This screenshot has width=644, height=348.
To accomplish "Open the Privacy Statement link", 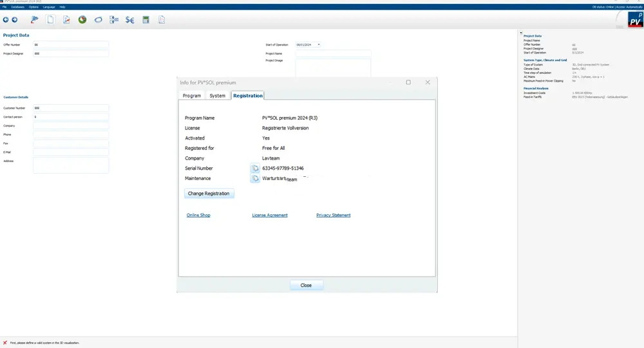I will coord(334,215).
